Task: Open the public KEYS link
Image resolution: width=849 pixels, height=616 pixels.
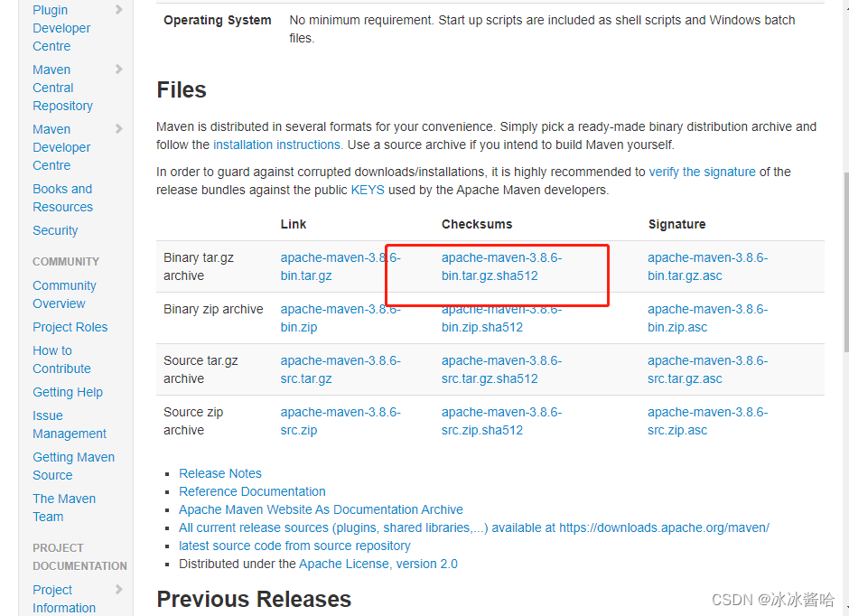Action: (368, 190)
